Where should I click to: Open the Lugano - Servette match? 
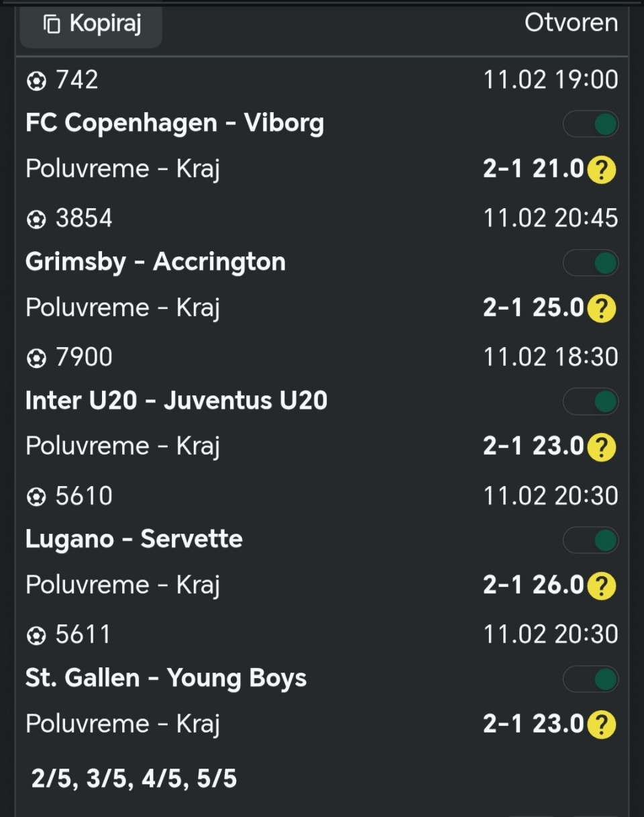134,539
